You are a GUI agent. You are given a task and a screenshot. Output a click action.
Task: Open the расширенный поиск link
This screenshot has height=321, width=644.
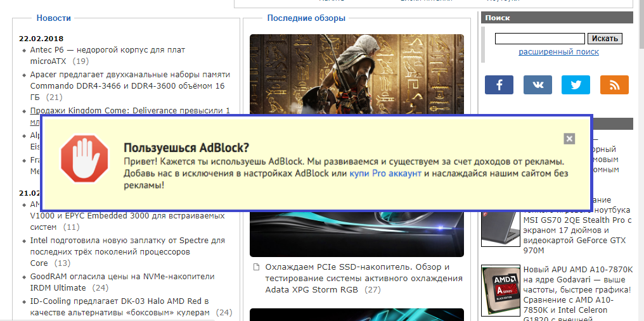[x=558, y=52]
